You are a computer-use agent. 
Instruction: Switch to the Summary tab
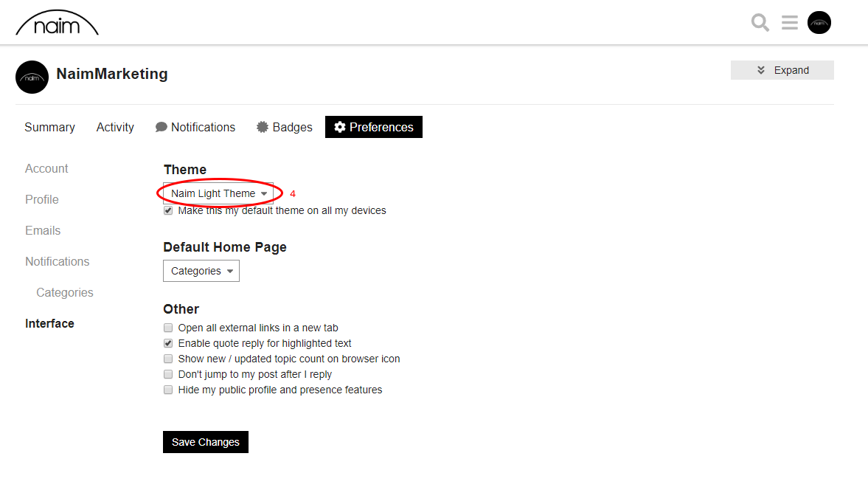50,128
